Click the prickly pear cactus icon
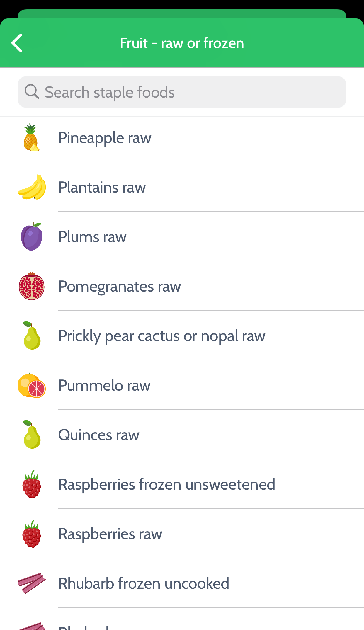The height and width of the screenshot is (630, 364). [x=32, y=336]
